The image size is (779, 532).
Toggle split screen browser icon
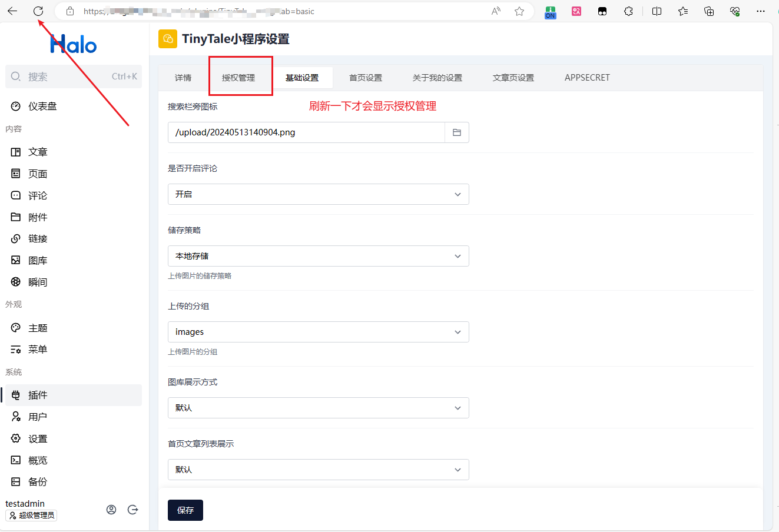[657, 11]
